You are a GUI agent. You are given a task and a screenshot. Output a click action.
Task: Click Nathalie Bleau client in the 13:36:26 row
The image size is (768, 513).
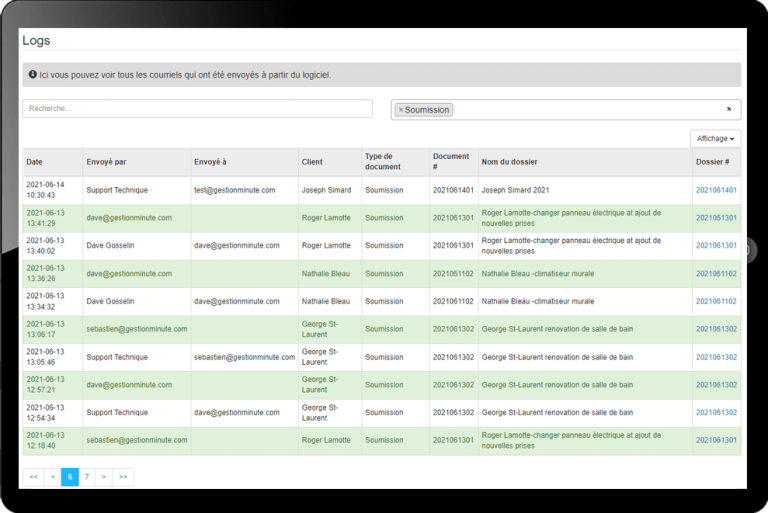(326, 273)
